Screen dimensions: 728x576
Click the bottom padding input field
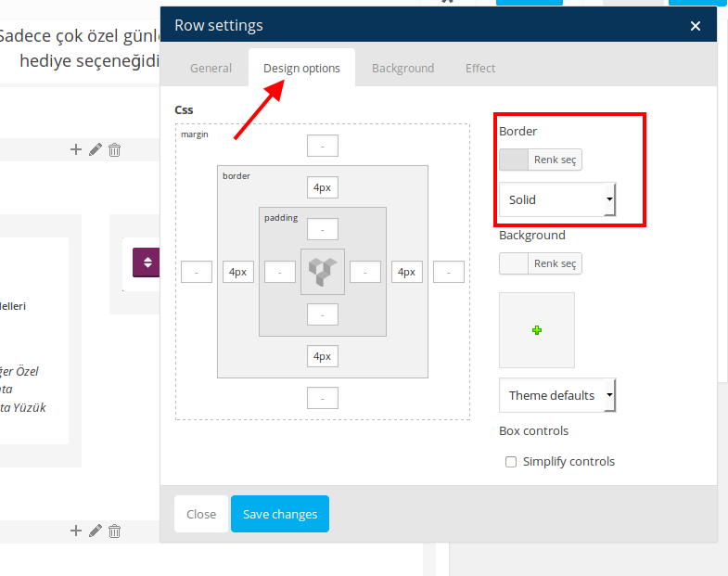coord(323,315)
